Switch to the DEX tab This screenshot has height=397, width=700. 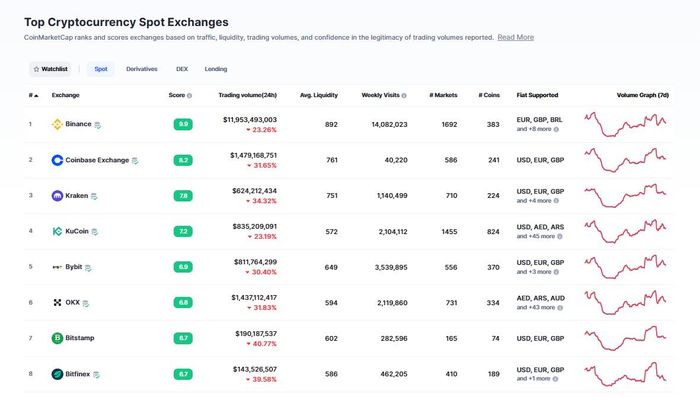(182, 69)
